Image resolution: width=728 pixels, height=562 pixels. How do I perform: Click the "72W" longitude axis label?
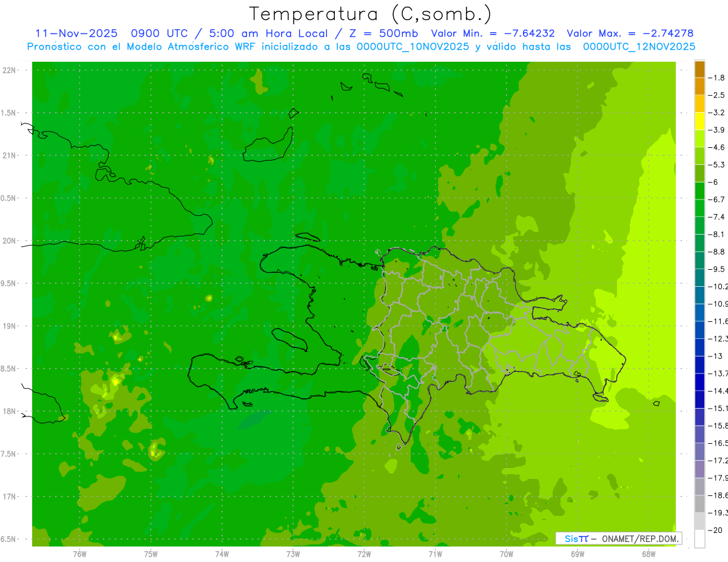tap(364, 554)
